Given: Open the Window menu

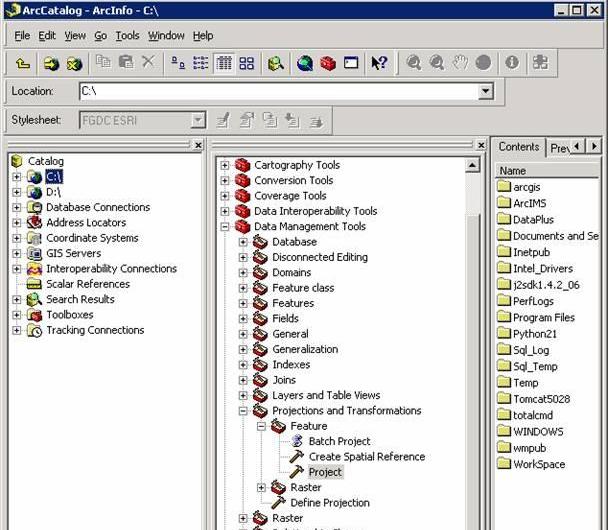Looking at the screenshot, I should [166, 36].
